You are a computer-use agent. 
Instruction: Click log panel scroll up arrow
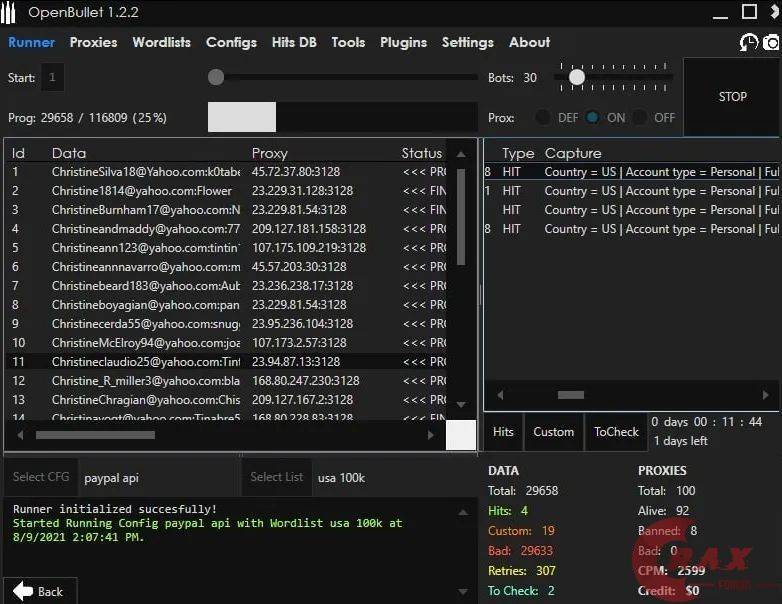(463, 512)
